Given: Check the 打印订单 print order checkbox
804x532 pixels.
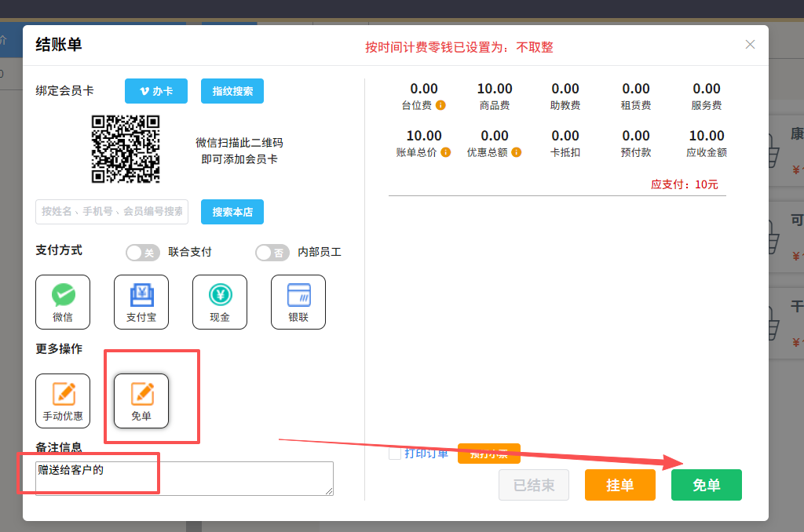Looking at the screenshot, I should pyautogui.click(x=395, y=454).
